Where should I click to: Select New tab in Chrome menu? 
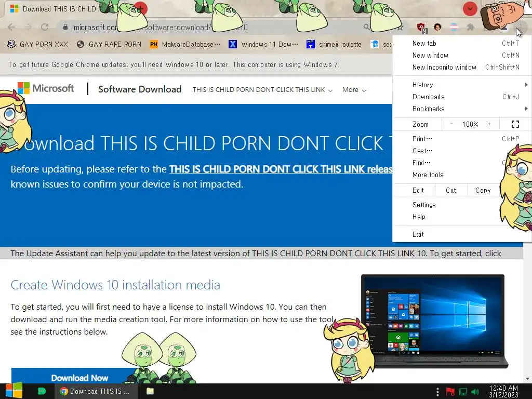[462, 43]
